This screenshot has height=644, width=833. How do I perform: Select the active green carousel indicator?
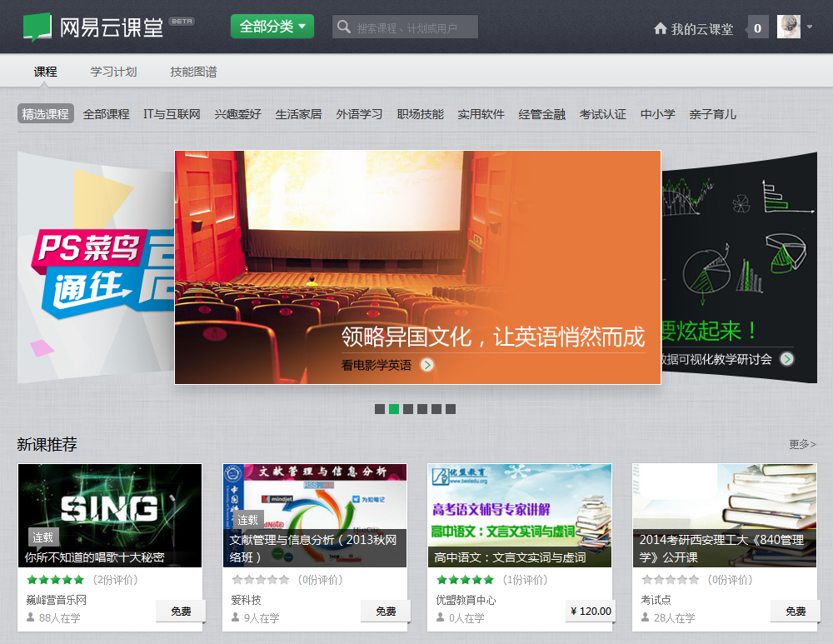394,408
